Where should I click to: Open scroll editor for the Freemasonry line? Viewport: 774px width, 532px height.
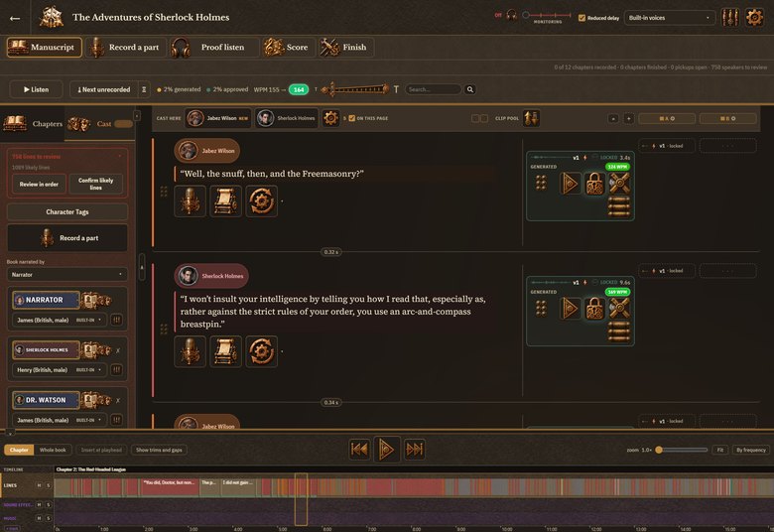[225, 201]
